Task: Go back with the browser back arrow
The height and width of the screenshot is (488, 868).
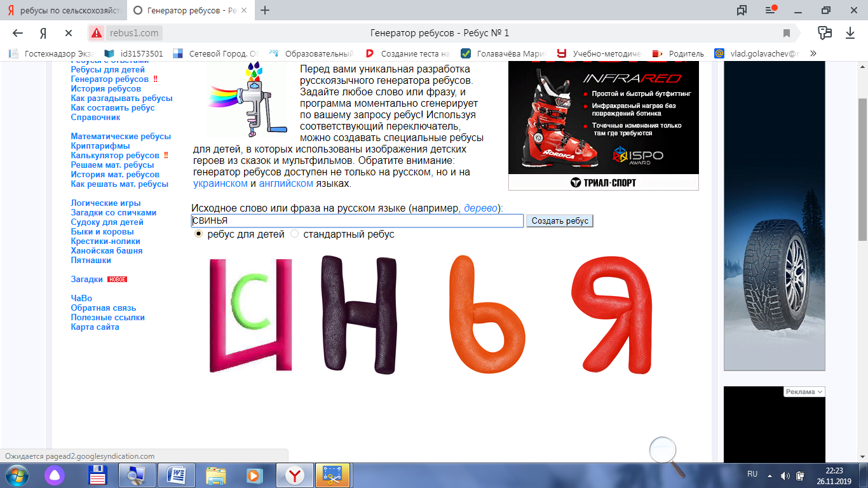Action: 18,33
